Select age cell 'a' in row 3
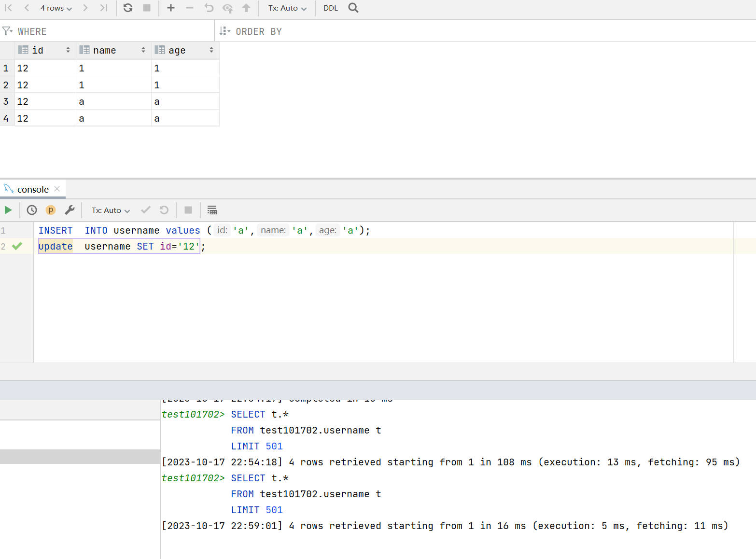This screenshot has width=756, height=559. tap(185, 101)
